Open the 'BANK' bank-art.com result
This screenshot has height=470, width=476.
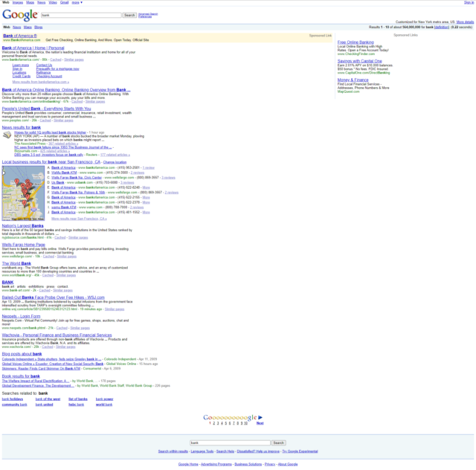[7, 283]
